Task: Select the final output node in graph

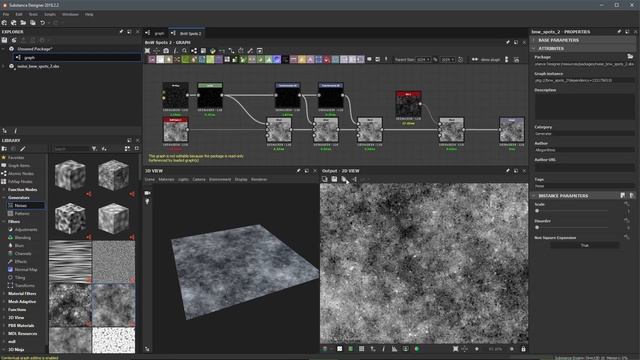Action: pos(511,130)
